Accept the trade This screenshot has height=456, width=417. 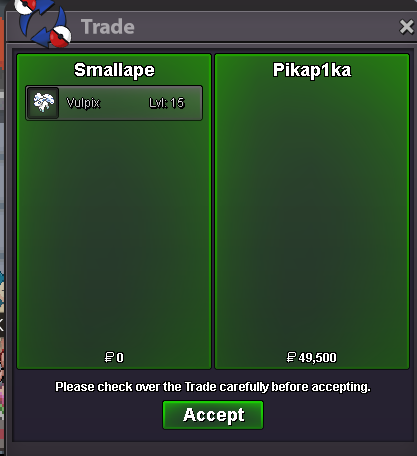[x=213, y=415]
